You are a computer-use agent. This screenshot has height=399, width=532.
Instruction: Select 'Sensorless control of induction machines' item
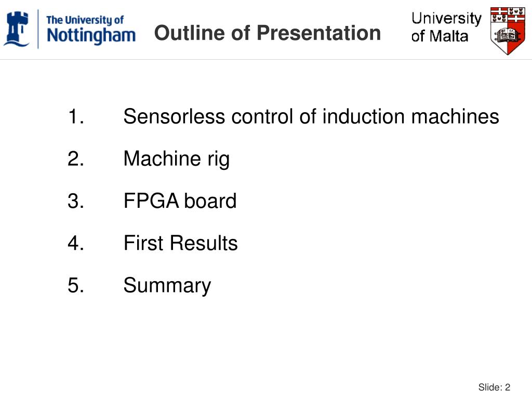click(311, 116)
